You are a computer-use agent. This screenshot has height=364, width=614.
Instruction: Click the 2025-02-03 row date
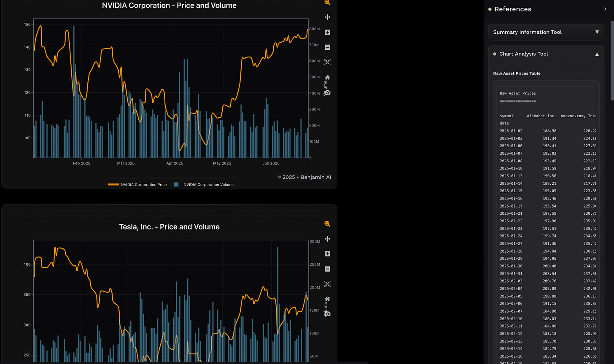coord(511,281)
